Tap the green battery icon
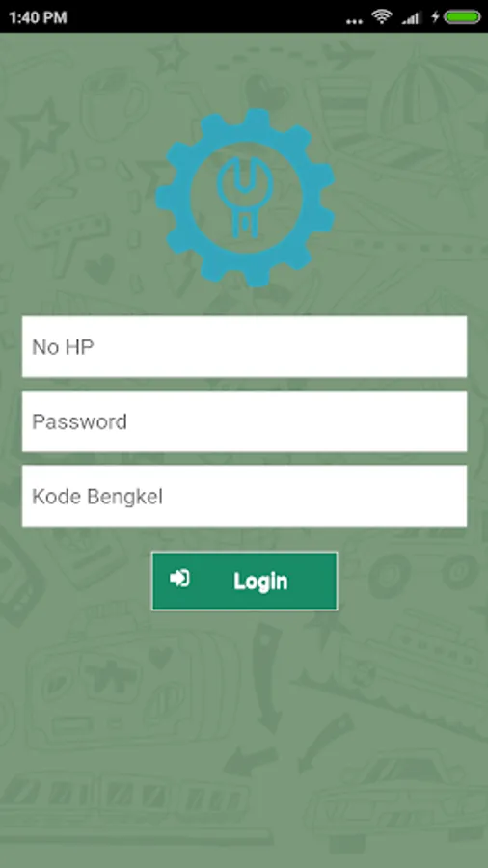 [x=462, y=16]
